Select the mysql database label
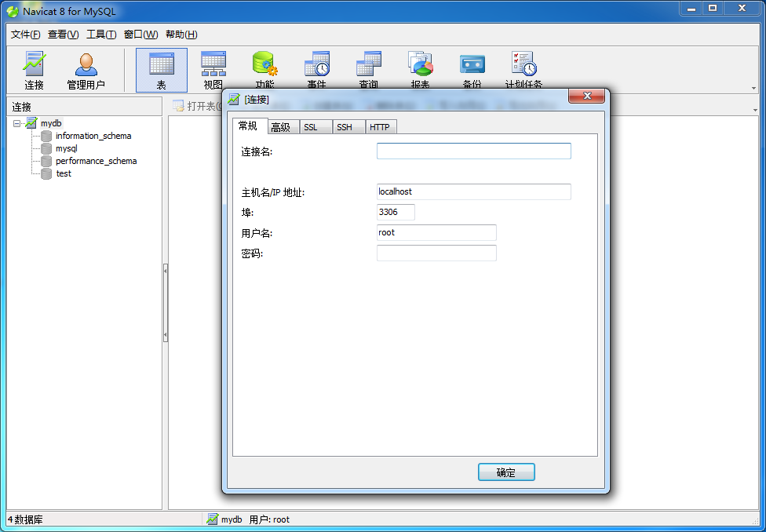Viewport: 766px width, 532px height. pos(67,148)
